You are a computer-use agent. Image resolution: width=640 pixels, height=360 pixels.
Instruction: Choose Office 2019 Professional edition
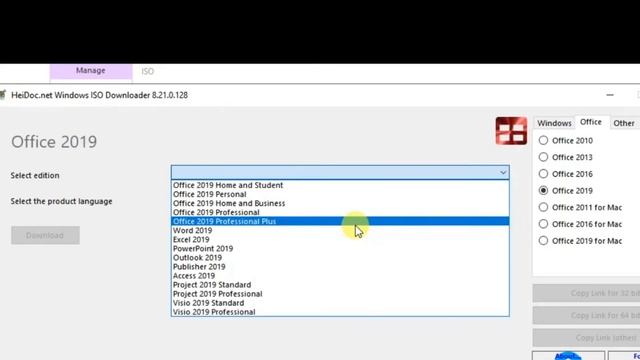pyautogui.click(x=340, y=212)
